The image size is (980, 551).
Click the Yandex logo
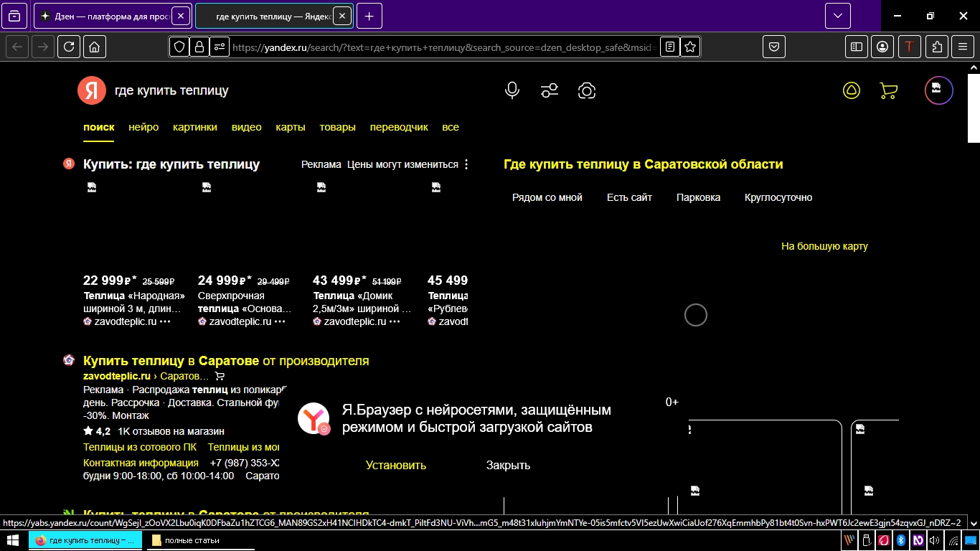(92, 90)
